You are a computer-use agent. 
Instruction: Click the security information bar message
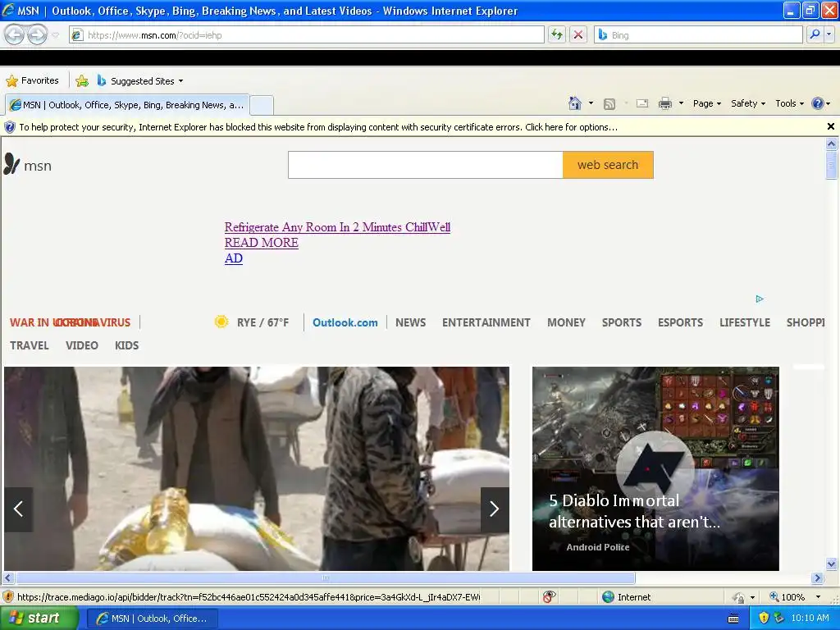click(x=318, y=127)
